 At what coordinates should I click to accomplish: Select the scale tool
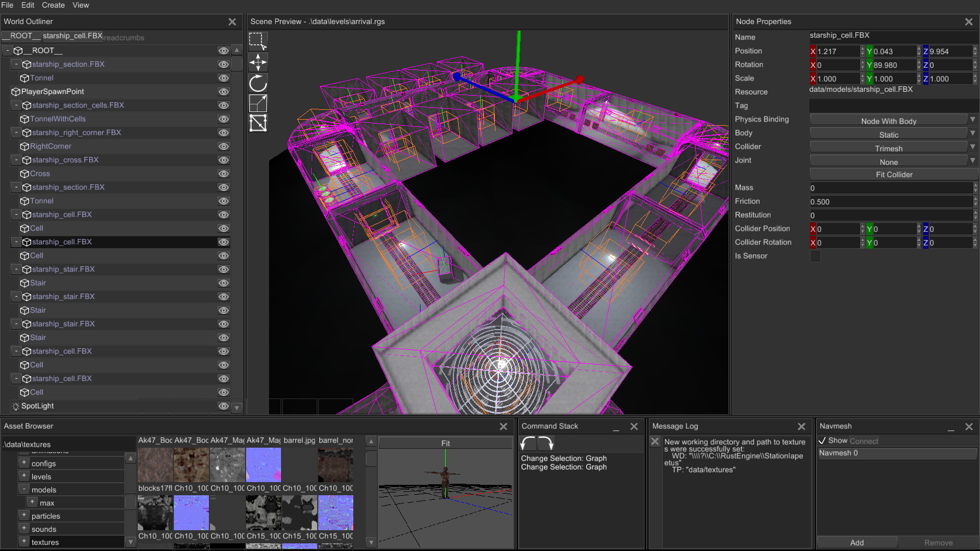(258, 103)
